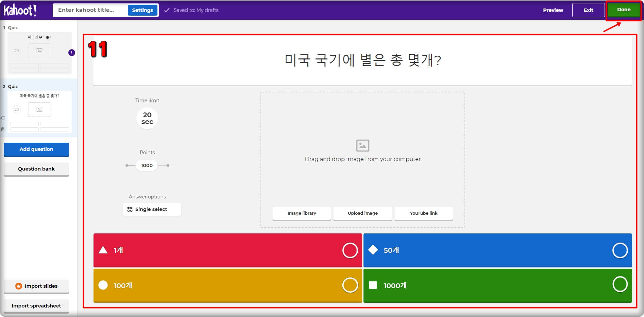Click the red answer text 1개

coord(118,250)
